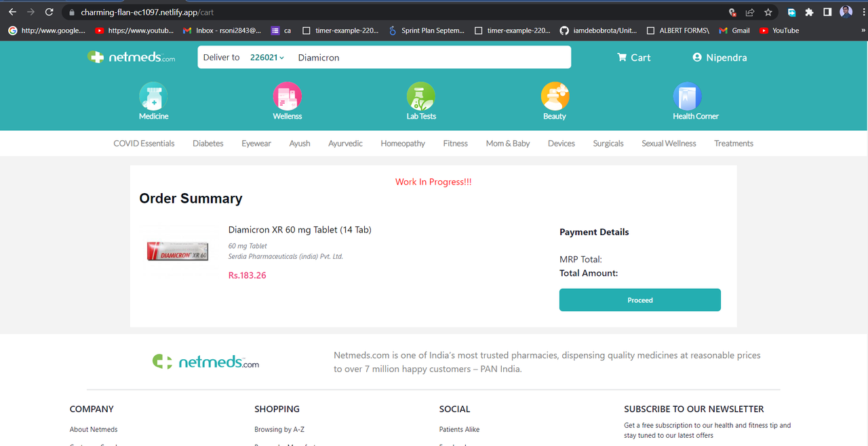Open Sprint Plan Septem... bookmark
This screenshot has height=446, width=868.
coord(427,31)
